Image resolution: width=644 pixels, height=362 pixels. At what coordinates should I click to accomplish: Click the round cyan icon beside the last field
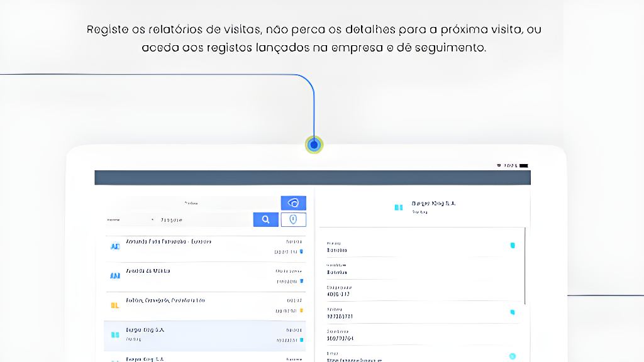pos(513,356)
